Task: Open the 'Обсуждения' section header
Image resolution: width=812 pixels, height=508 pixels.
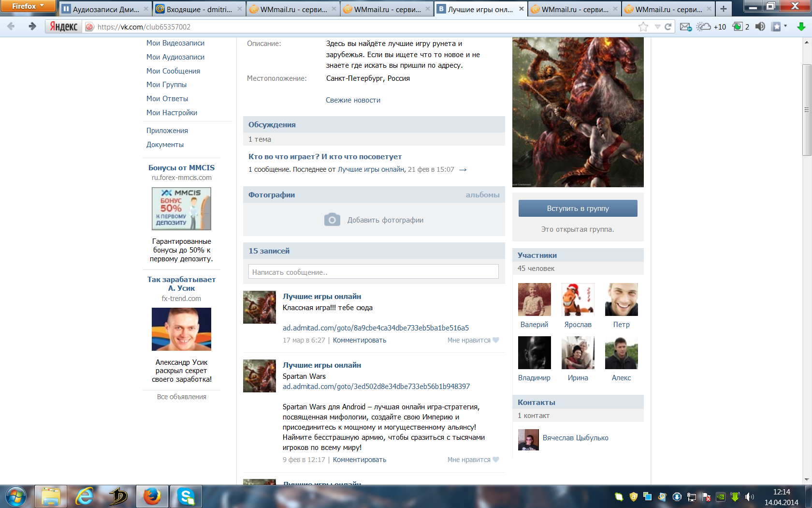Action: click(272, 125)
